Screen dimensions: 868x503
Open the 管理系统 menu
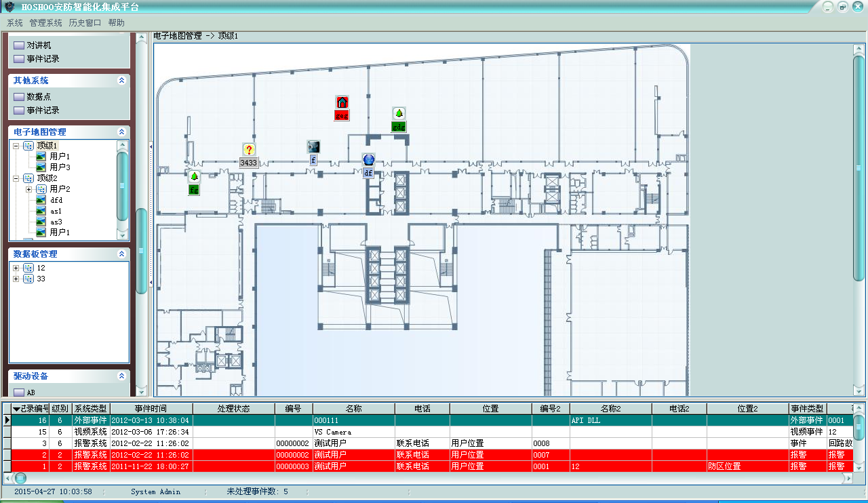pos(45,22)
